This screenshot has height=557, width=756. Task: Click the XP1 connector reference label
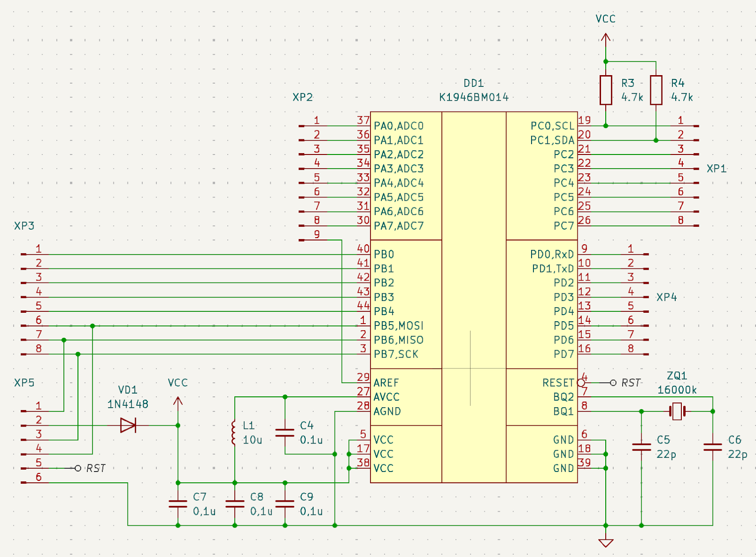(x=716, y=169)
